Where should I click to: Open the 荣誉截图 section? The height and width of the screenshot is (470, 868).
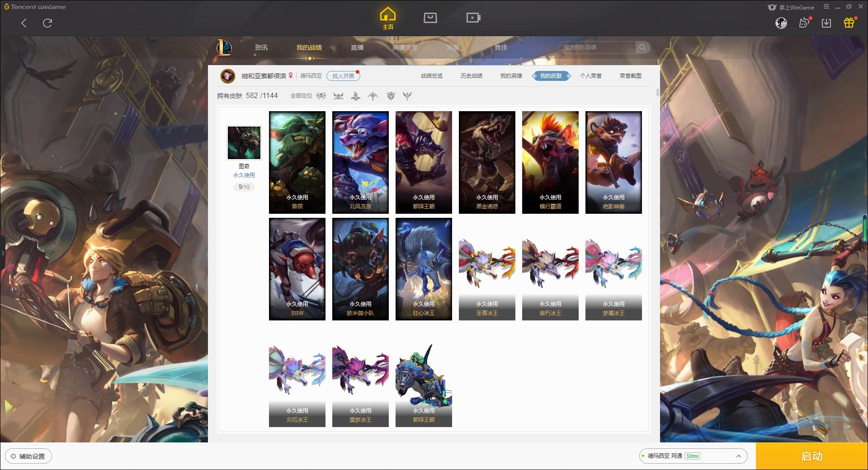[x=631, y=76]
